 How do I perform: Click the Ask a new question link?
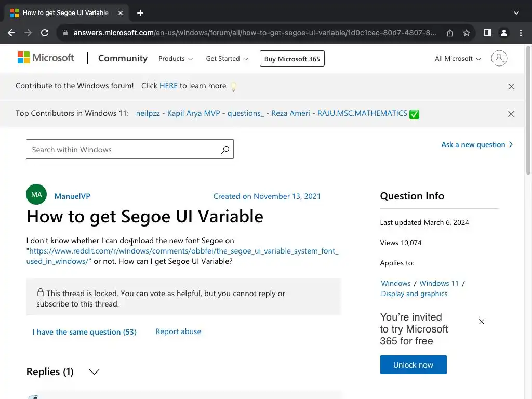[x=476, y=144]
